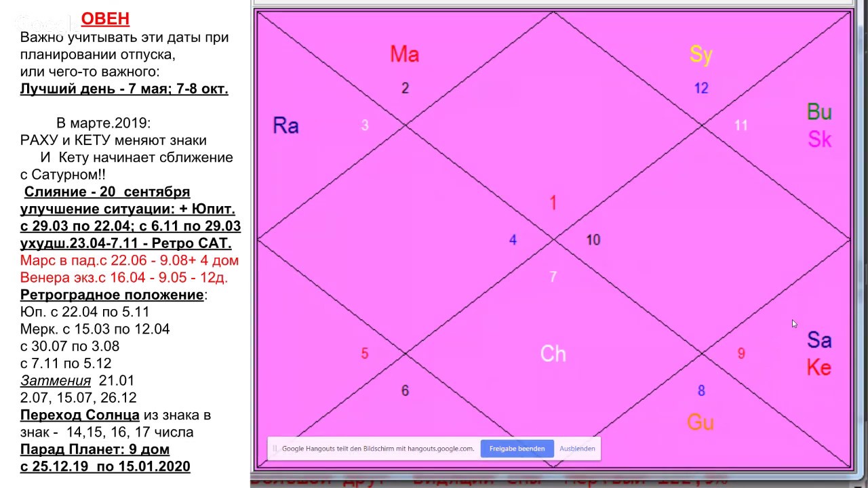Click house number 10 in the chart
The width and height of the screenshot is (868, 488).
pyautogui.click(x=593, y=240)
